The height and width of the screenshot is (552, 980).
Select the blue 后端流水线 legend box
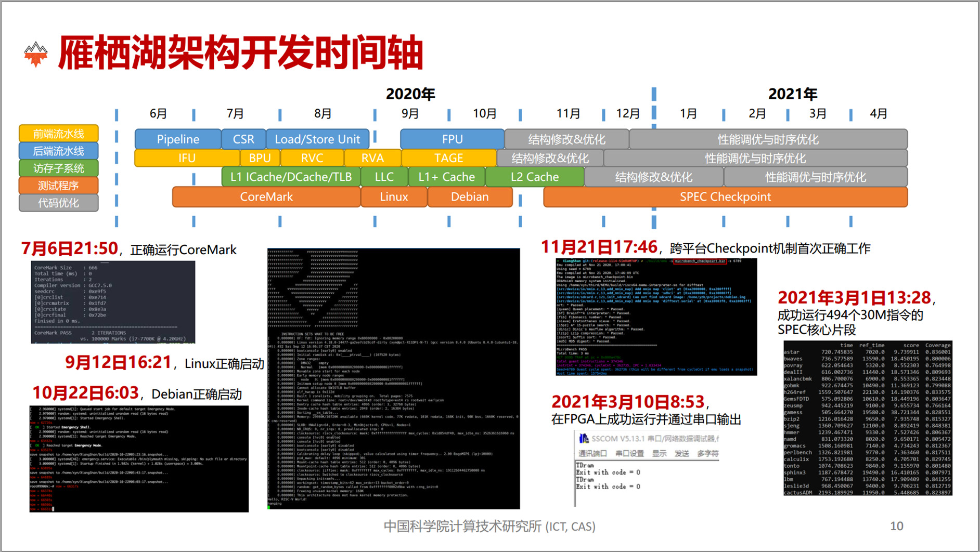point(59,151)
